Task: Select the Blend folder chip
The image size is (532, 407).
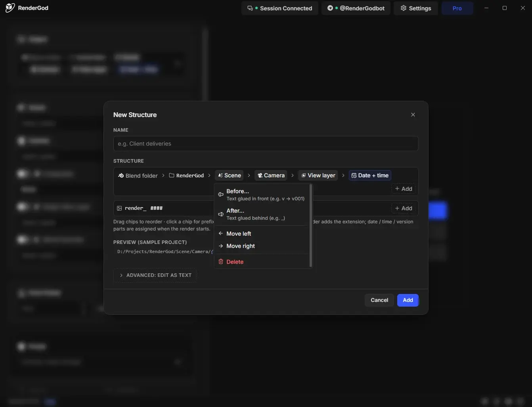Action: pyautogui.click(x=138, y=175)
